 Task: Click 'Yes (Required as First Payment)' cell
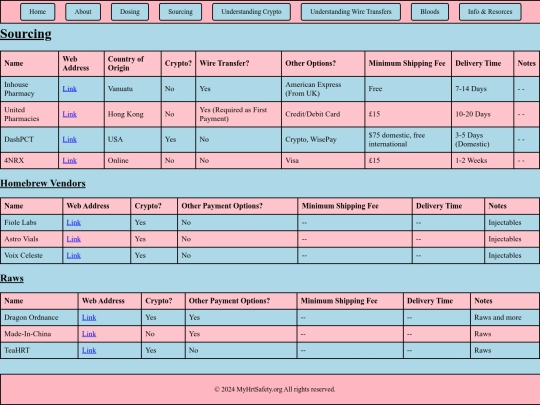tap(238, 114)
